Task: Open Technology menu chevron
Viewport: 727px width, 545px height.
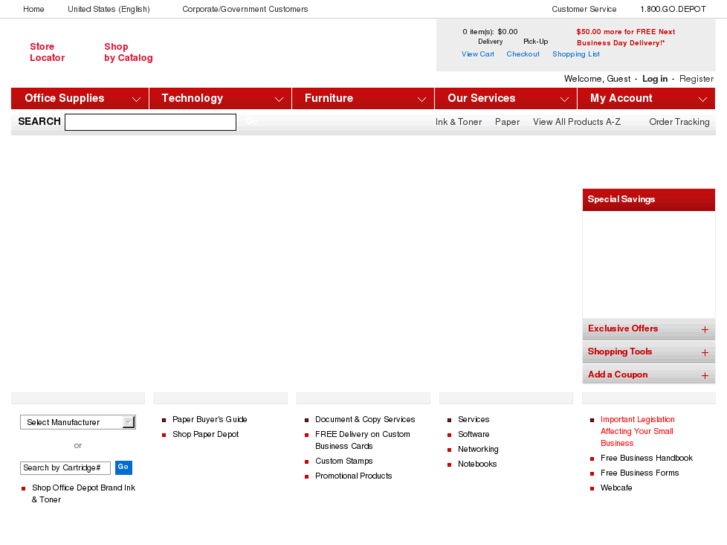Action: tap(279, 99)
